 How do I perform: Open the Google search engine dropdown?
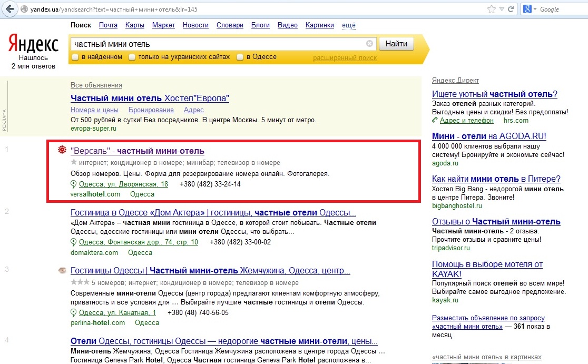534,9
